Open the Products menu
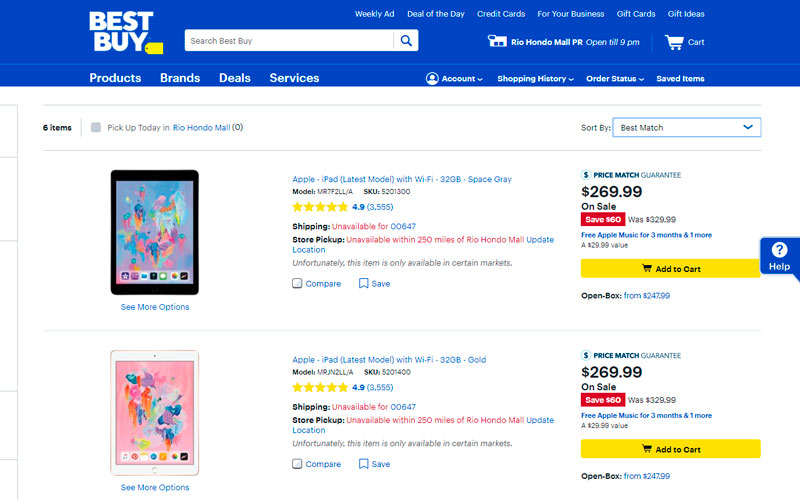Image resolution: width=800 pixels, height=500 pixels. tap(115, 78)
